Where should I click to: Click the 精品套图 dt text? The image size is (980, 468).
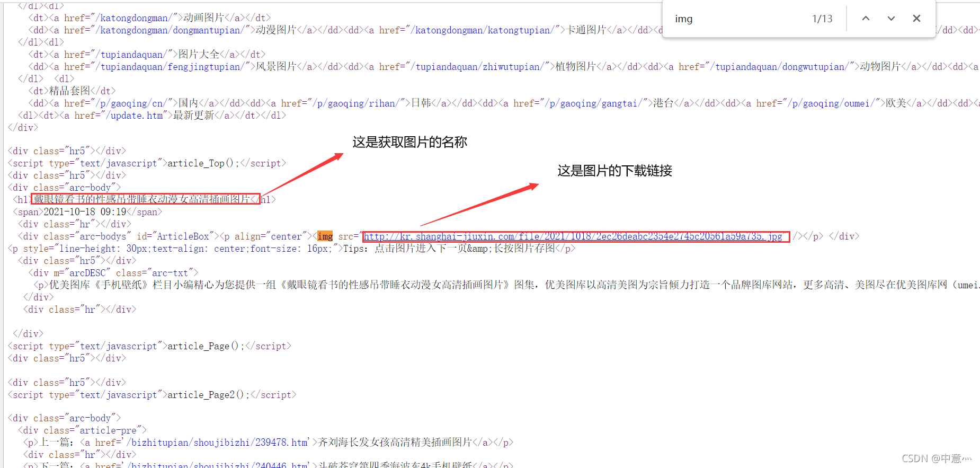click(x=69, y=91)
